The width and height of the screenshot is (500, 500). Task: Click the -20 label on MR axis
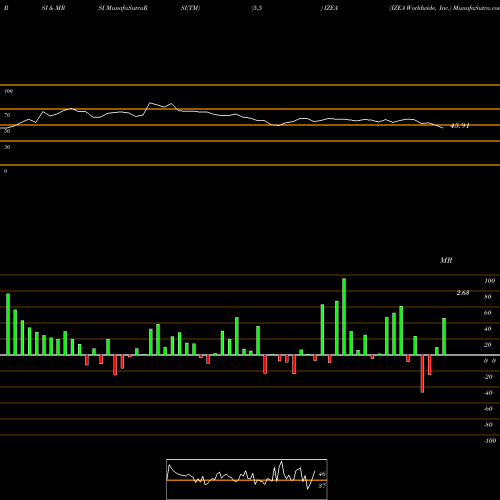pos(488,377)
